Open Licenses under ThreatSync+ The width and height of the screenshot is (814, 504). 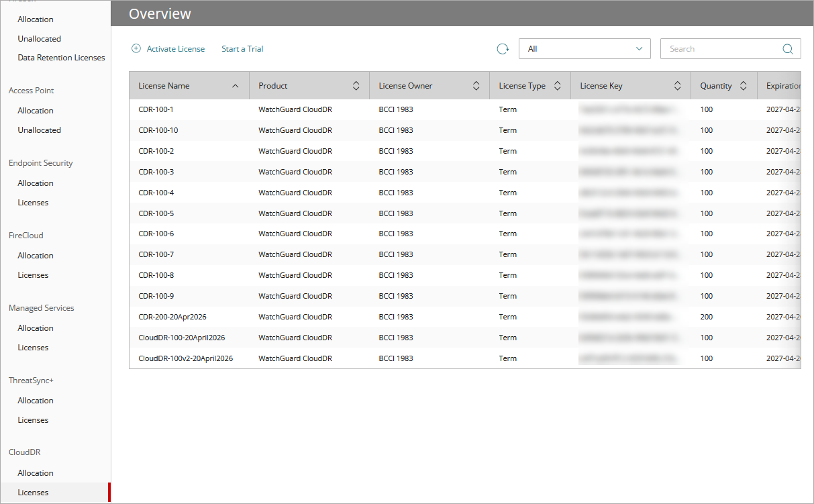[x=33, y=420]
